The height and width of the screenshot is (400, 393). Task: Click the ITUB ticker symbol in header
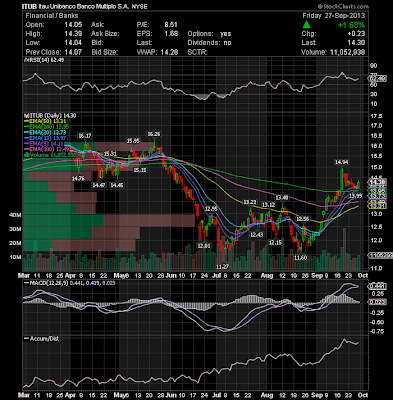pos(27,6)
